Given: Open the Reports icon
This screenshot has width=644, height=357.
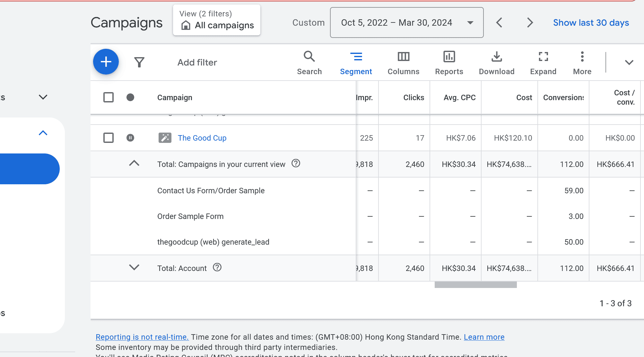Looking at the screenshot, I should click(x=449, y=63).
